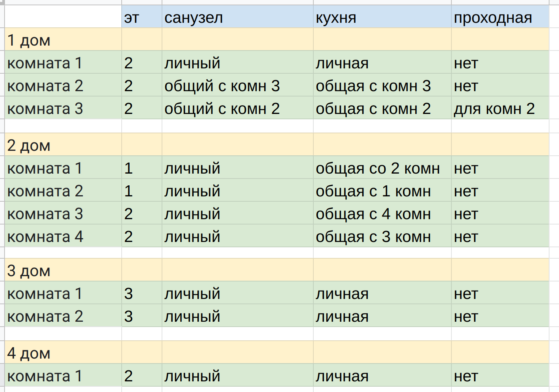Click 'личный' in 2 дом комната 4 row
The height and width of the screenshot is (392, 559).
pos(238,236)
